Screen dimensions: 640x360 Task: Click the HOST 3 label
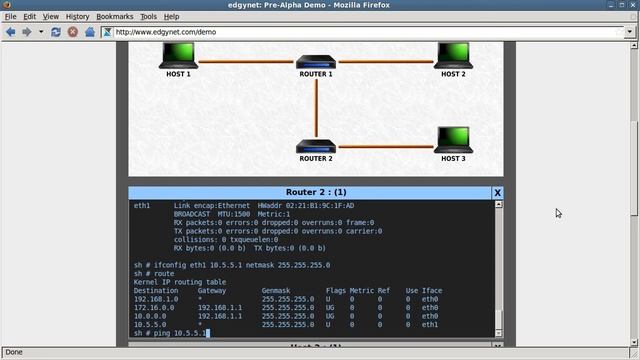[453, 159]
